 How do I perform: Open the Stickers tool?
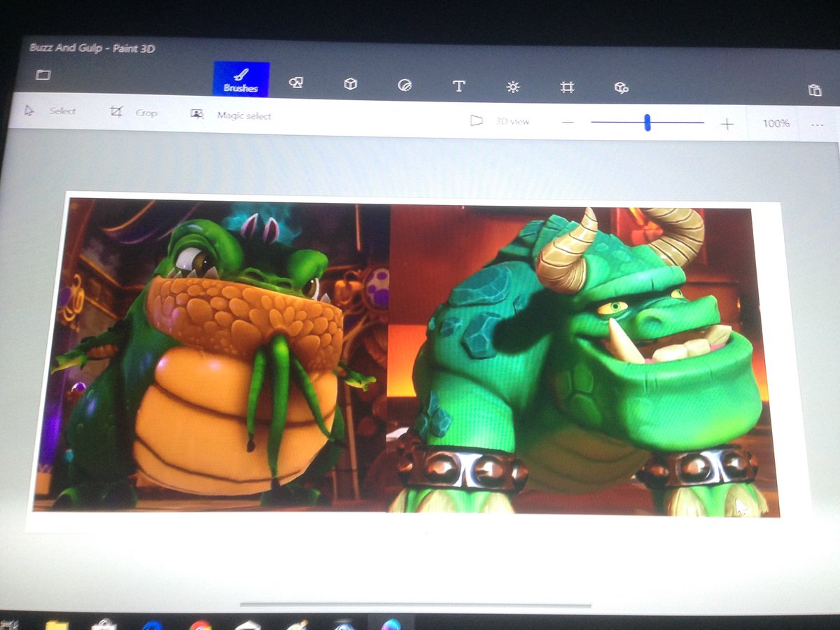pos(404,85)
